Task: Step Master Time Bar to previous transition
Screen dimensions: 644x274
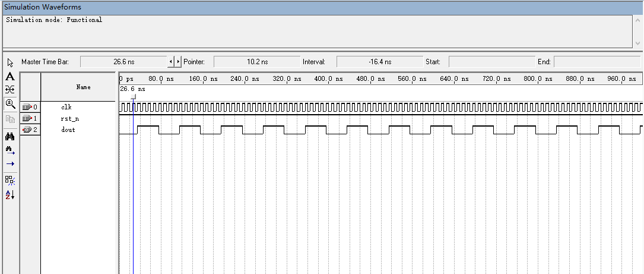Action: (171, 62)
